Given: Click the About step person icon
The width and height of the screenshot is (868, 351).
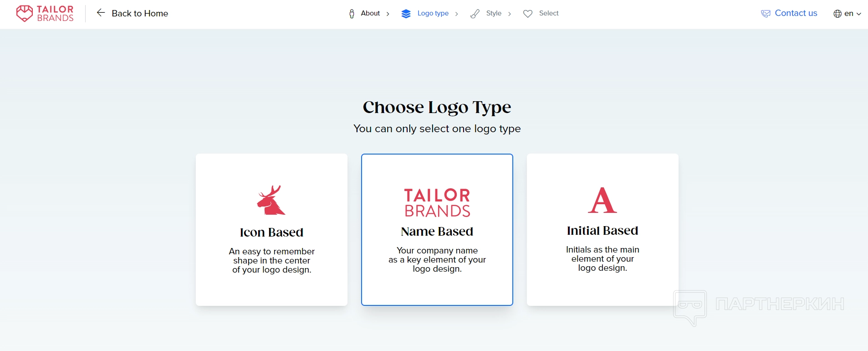Looking at the screenshot, I should [352, 14].
